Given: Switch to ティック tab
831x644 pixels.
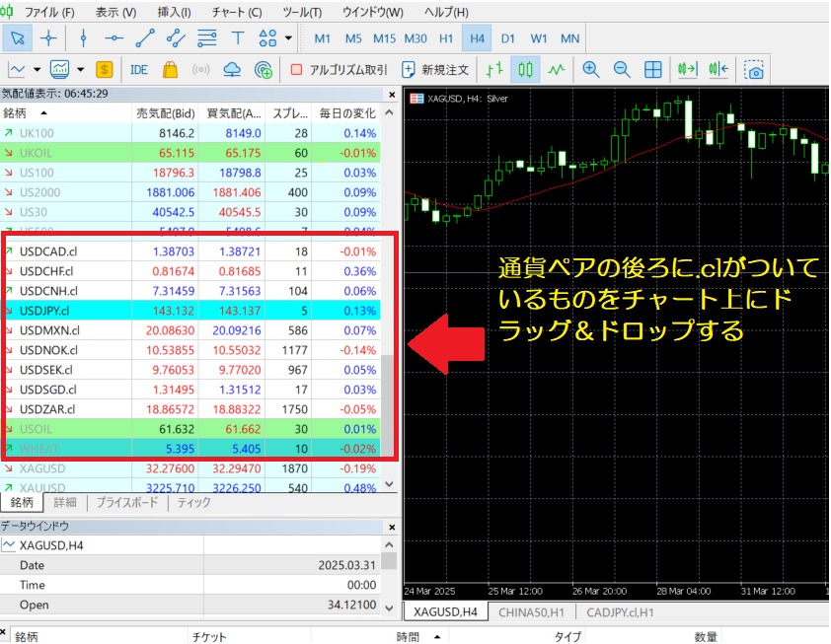Looking at the screenshot, I should coord(193,502).
